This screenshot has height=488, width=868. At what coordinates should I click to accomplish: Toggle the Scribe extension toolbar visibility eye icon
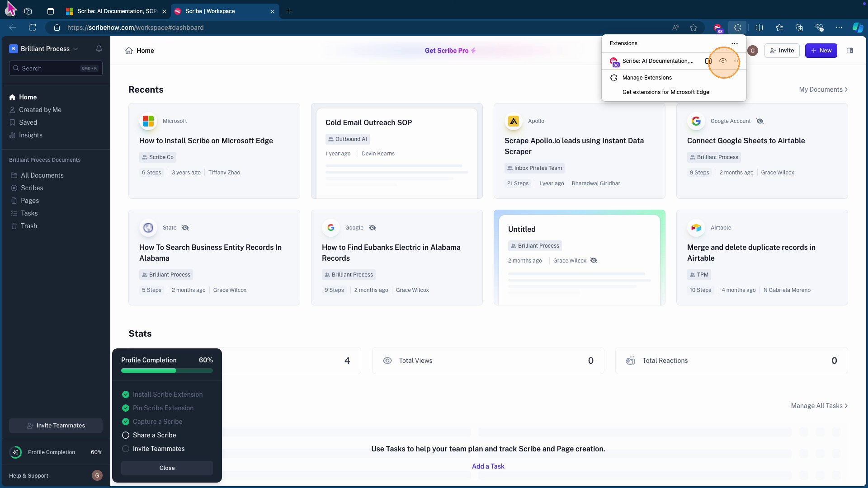click(x=723, y=61)
